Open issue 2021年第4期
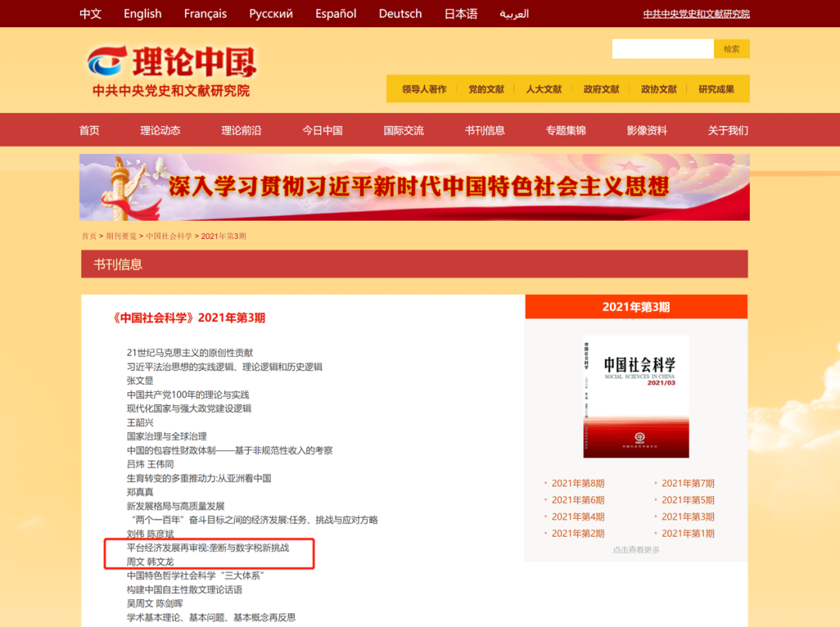This screenshot has width=840, height=627. click(x=578, y=517)
